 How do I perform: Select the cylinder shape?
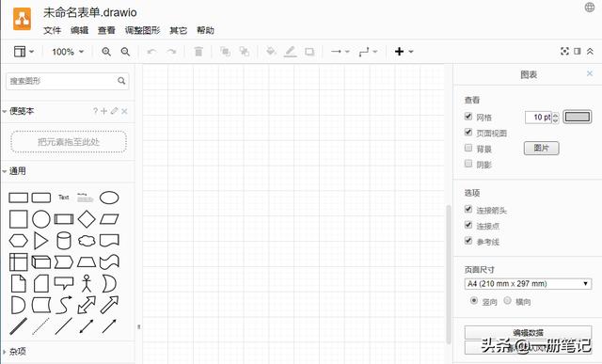[x=64, y=241]
